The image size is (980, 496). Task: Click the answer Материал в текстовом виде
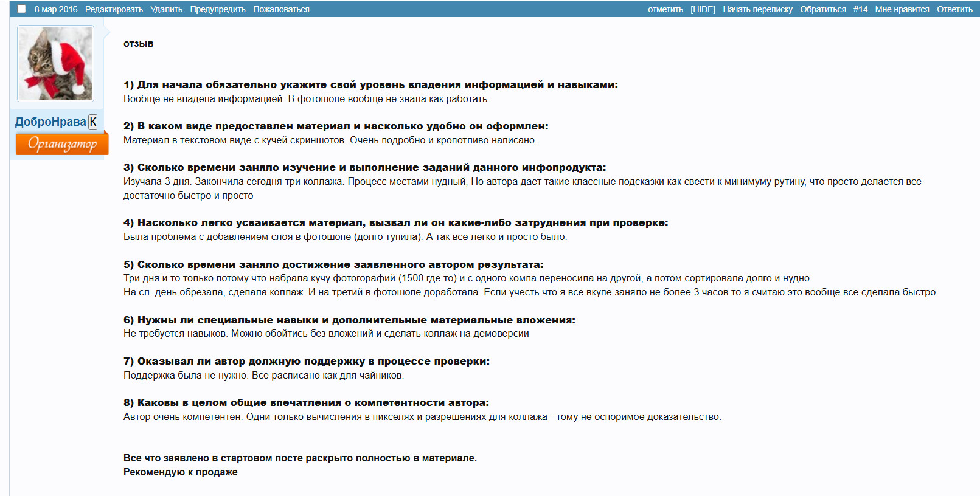click(x=330, y=140)
